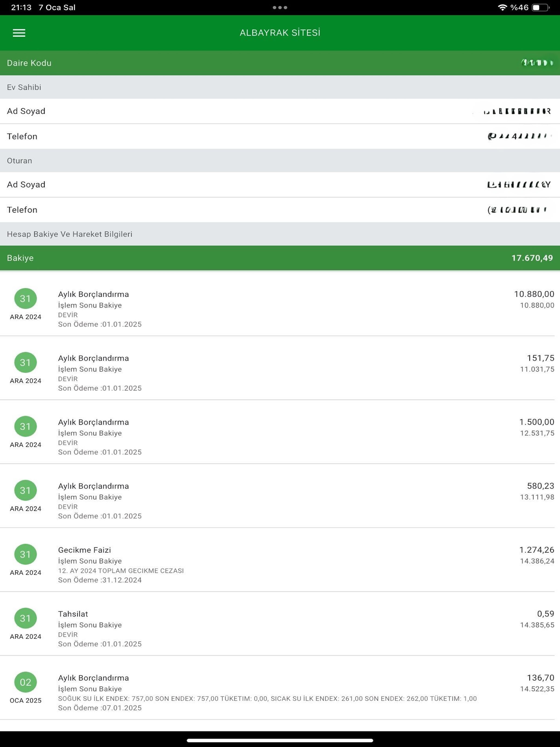Select the 11.031,75 running balance

[x=537, y=369]
